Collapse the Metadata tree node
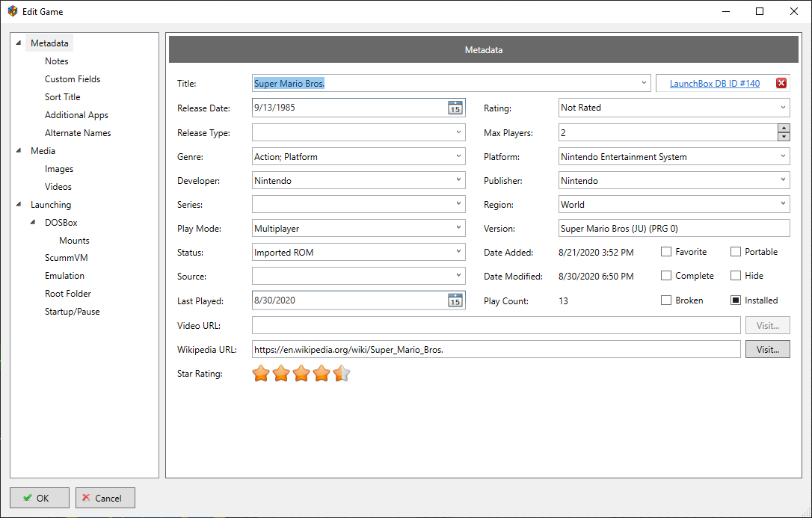 click(x=19, y=43)
